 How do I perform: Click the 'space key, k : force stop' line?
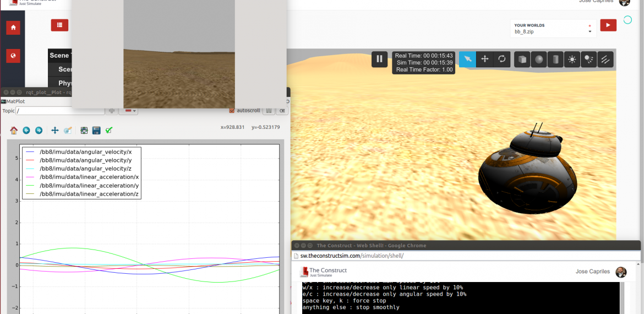pyautogui.click(x=344, y=301)
